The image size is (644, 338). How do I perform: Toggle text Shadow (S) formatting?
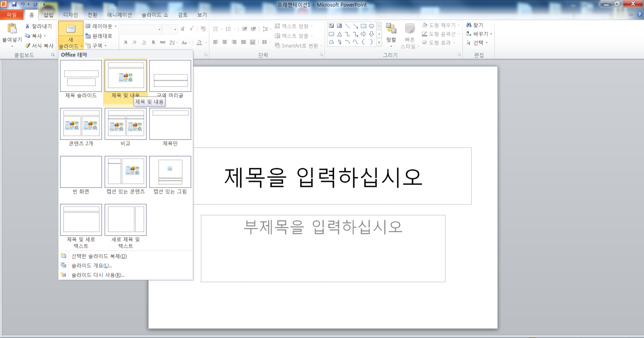[153, 42]
